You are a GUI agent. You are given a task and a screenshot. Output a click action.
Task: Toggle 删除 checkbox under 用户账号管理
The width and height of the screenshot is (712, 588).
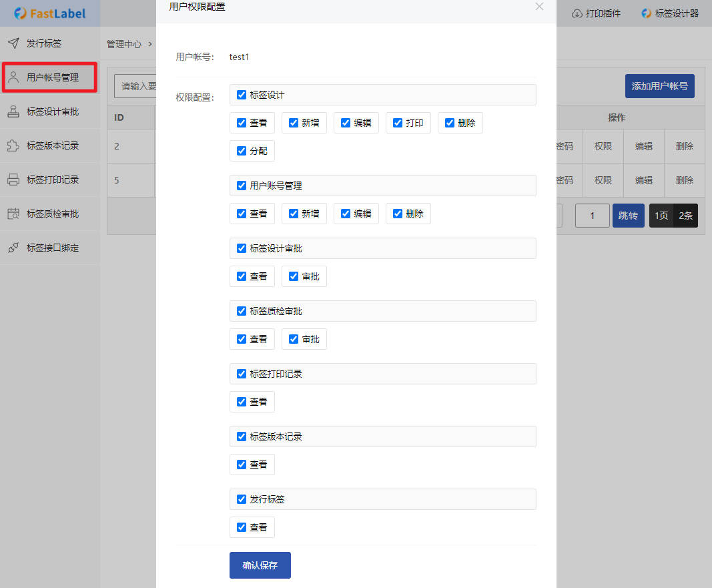point(398,214)
